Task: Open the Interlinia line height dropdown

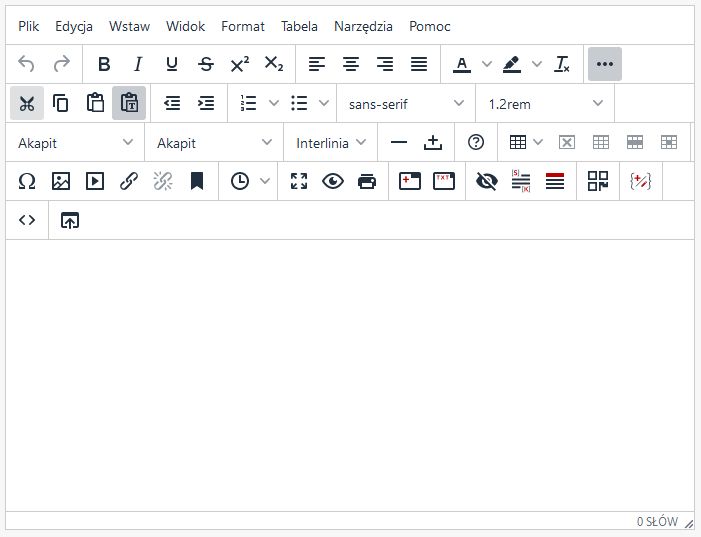Action: tap(331, 143)
